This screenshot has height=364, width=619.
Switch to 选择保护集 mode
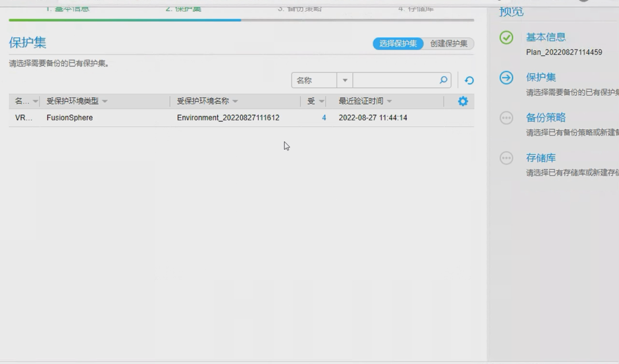(x=398, y=44)
